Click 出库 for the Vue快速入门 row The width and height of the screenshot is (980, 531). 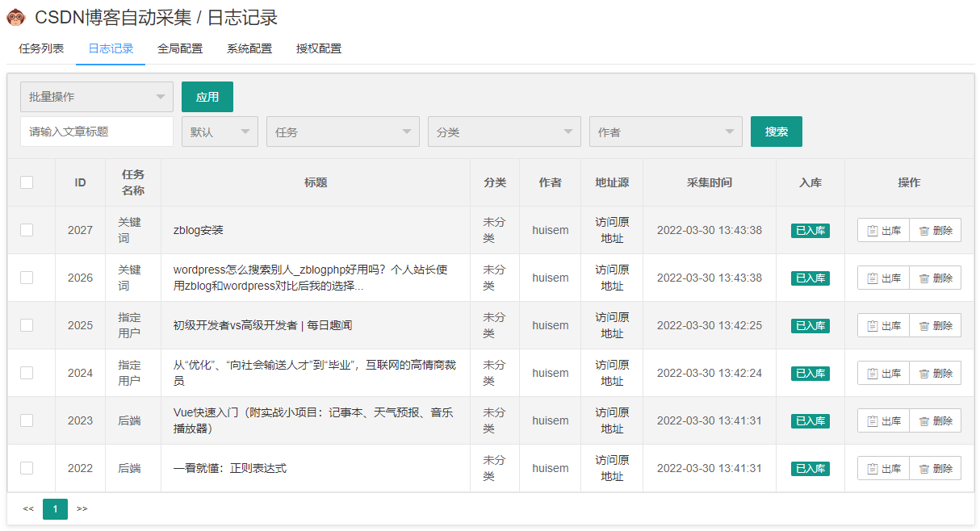883,420
